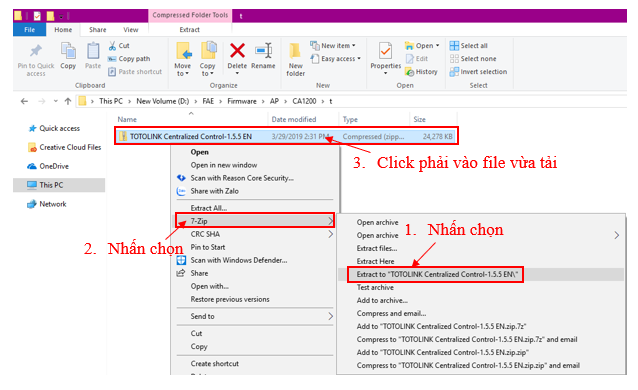Click Compressed Folder Tools tab header
The image size is (638, 390).
[x=190, y=15]
